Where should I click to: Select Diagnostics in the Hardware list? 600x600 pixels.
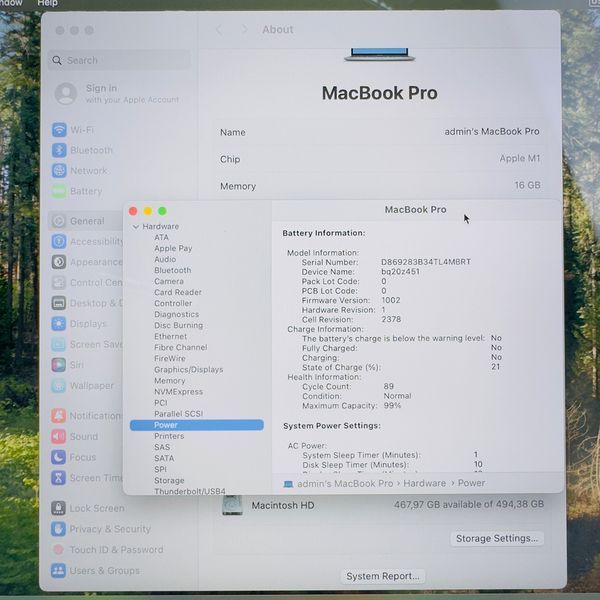pyautogui.click(x=176, y=315)
